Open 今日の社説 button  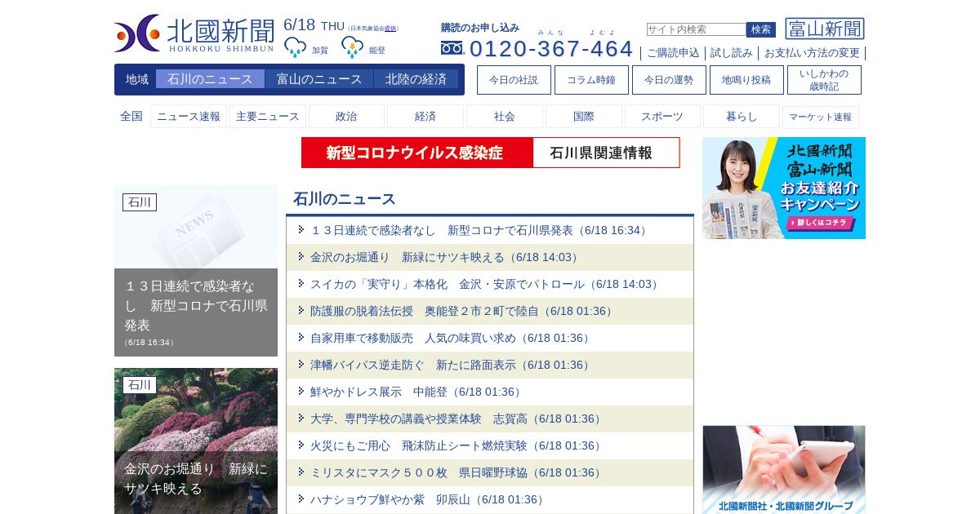514,80
